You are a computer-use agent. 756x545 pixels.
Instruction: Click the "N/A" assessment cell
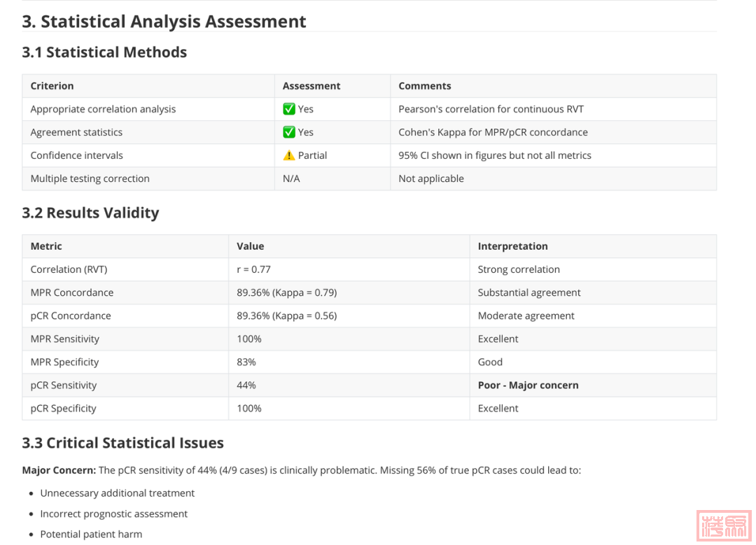coord(291,178)
